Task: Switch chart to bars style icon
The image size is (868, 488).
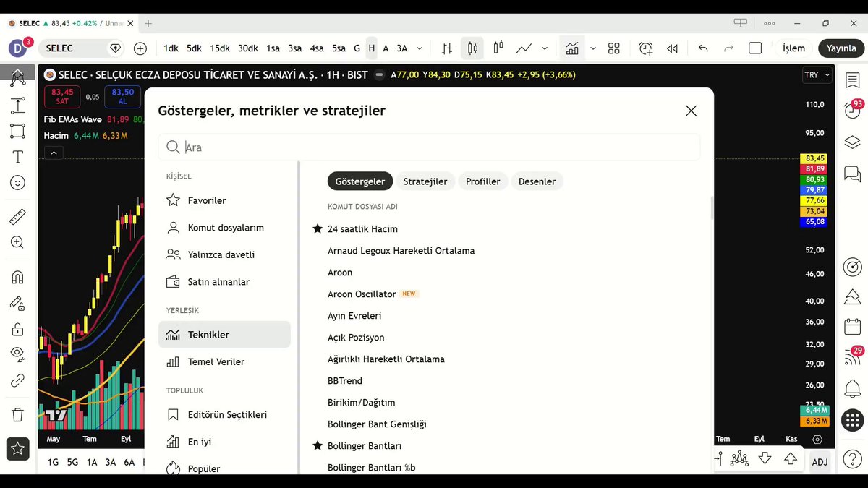Action: click(x=447, y=48)
